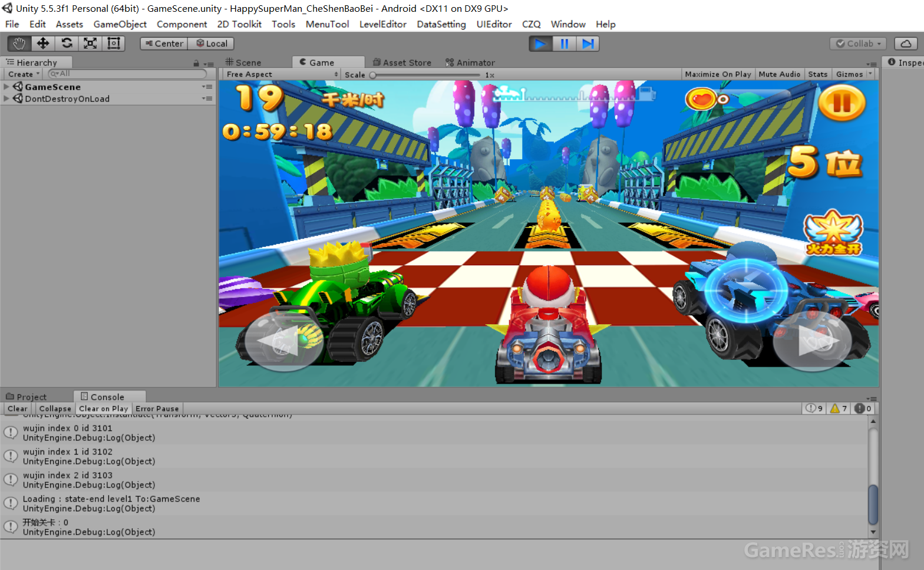Switch to the Project tab
This screenshot has height=570, width=924.
pyautogui.click(x=26, y=397)
